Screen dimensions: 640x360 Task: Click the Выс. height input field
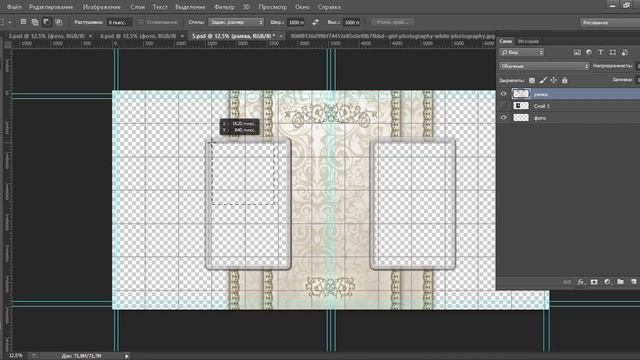click(x=351, y=22)
